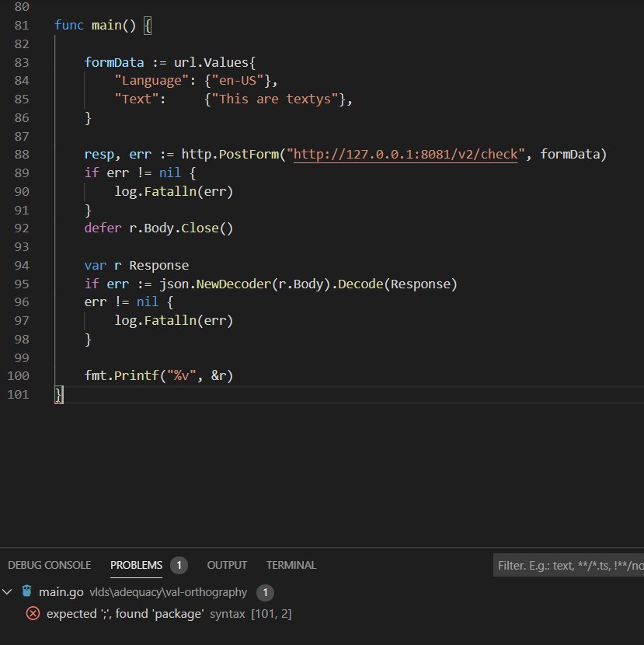The height and width of the screenshot is (645, 644).
Task: Click 'PostForm' on line 88
Action: click(249, 155)
